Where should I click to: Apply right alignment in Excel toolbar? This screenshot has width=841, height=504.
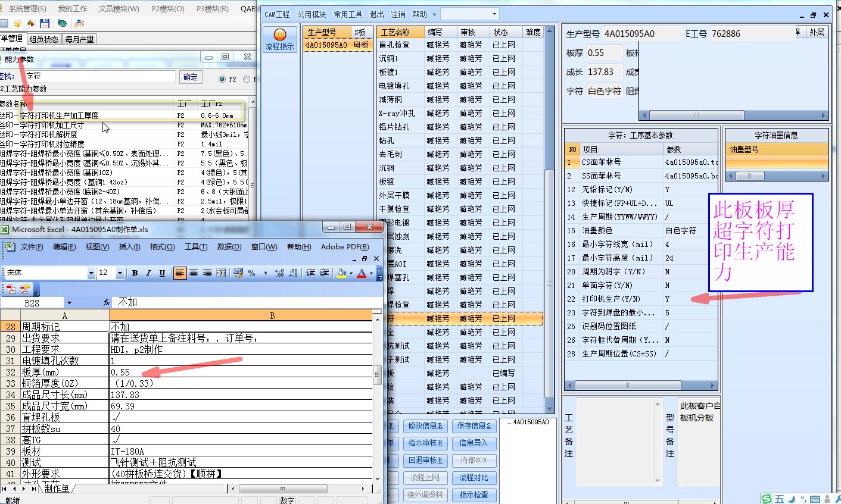coord(207,273)
